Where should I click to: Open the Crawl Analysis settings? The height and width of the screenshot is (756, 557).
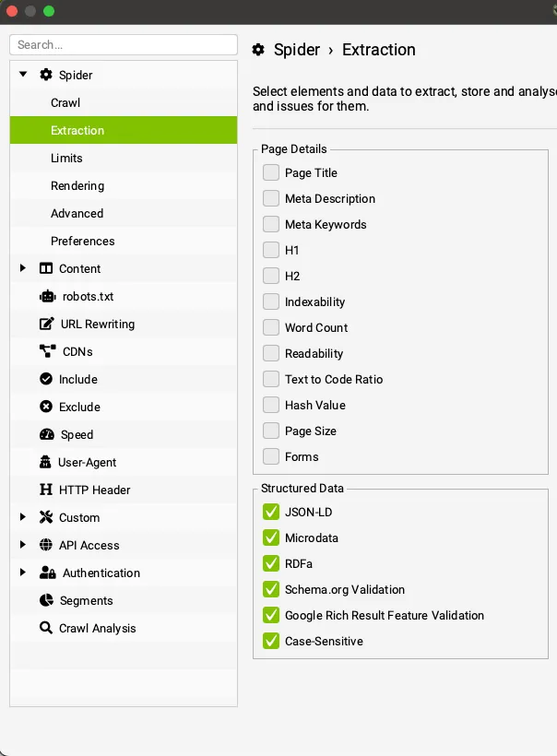pyautogui.click(x=97, y=628)
